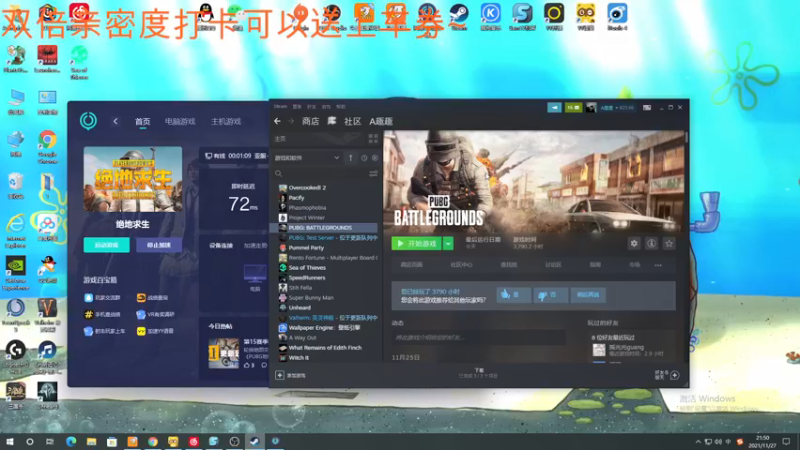Click 添加游戏 plus icon at Steam bottom
This screenshot has height=450, width=800.
point(280,376)
